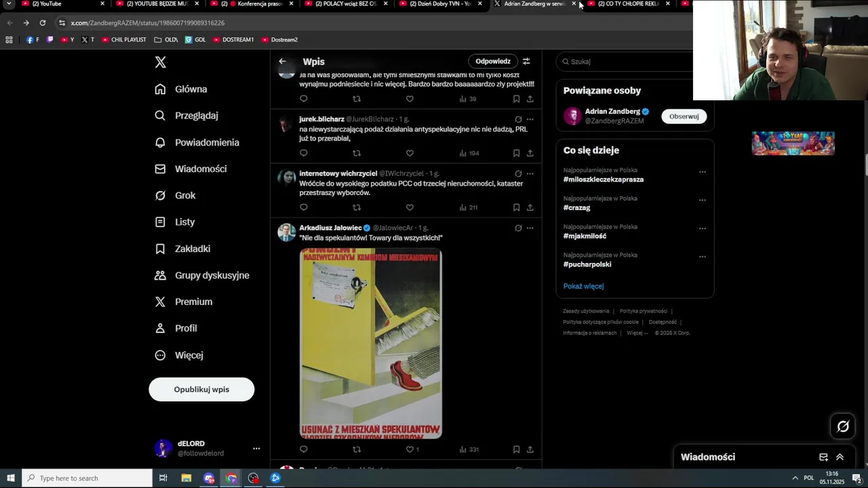Open the Grupy dyskusyjne icon in sidebar
The width and height of the screenshot is (868, 488).
(x=160, y=275)
